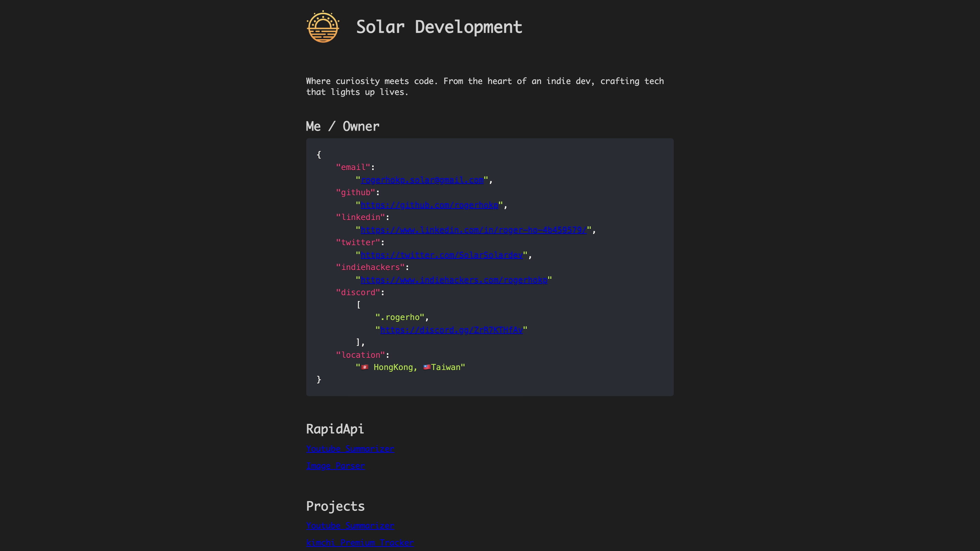This screenshot has height=551, width=980.
Task: Select the Me / Owner heading
Action: [342, 126]
